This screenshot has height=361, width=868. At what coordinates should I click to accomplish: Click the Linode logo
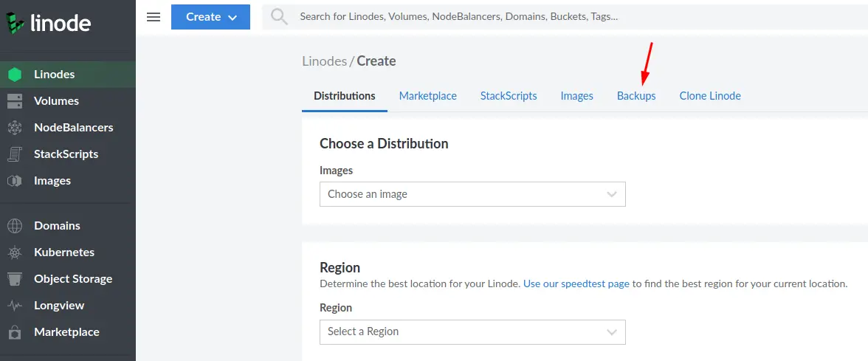pos(48,23)
